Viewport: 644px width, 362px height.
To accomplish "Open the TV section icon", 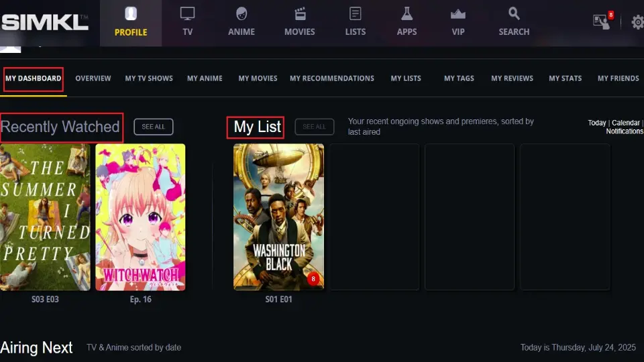I will coord(187,14).
